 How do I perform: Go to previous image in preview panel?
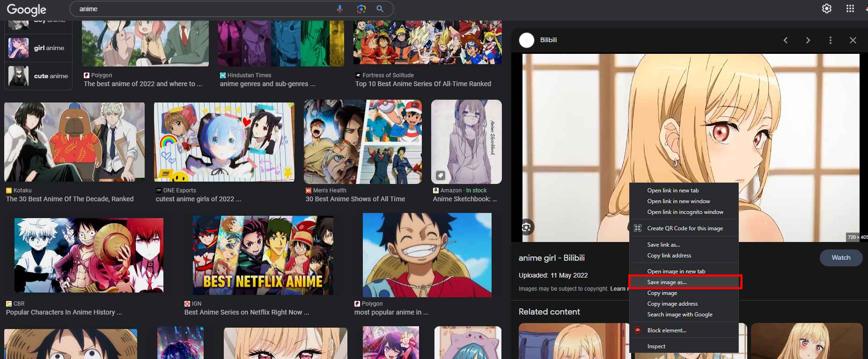[x=786, y=40]
